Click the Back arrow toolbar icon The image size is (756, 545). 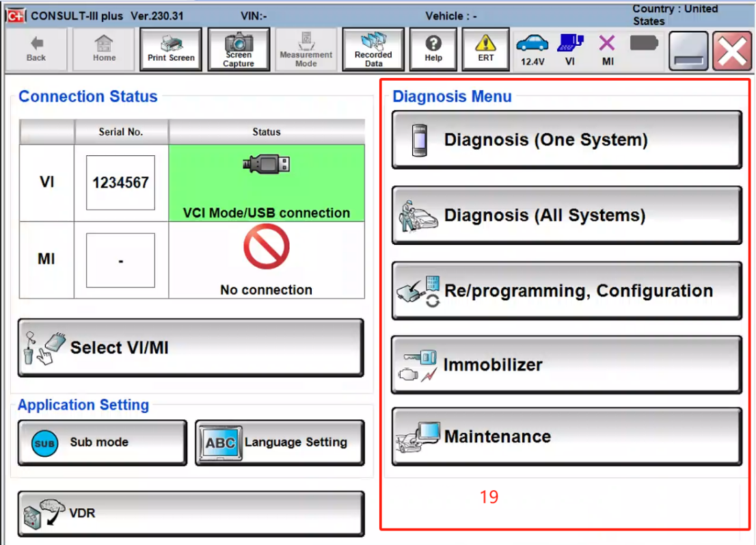(36, 49)
